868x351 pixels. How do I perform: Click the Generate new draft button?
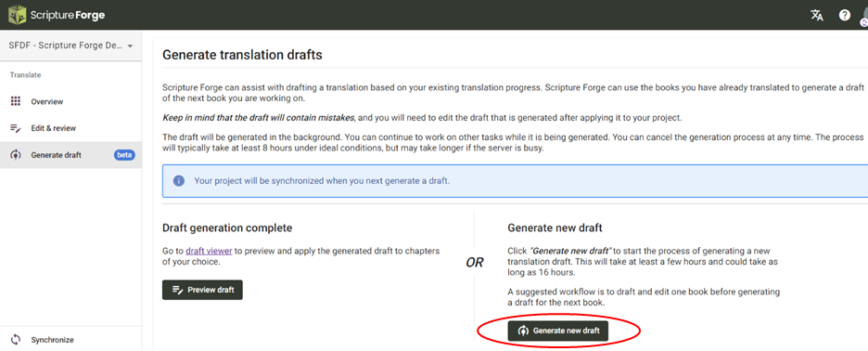558,331
